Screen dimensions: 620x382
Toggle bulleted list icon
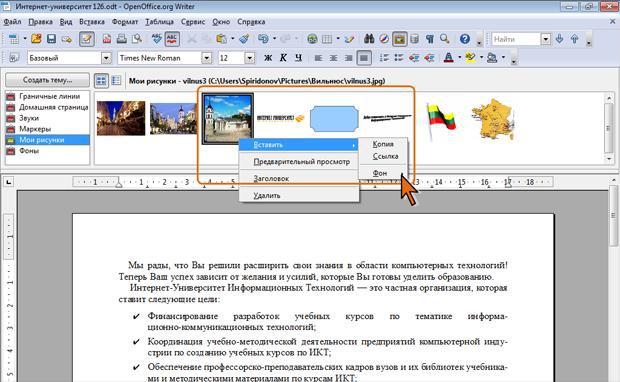(399, 58)
